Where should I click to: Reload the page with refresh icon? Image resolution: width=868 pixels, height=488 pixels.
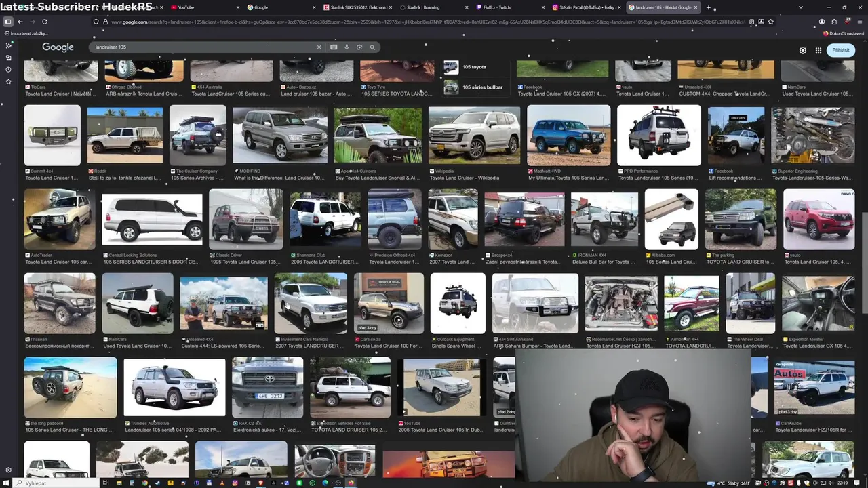tap(45, 22)
